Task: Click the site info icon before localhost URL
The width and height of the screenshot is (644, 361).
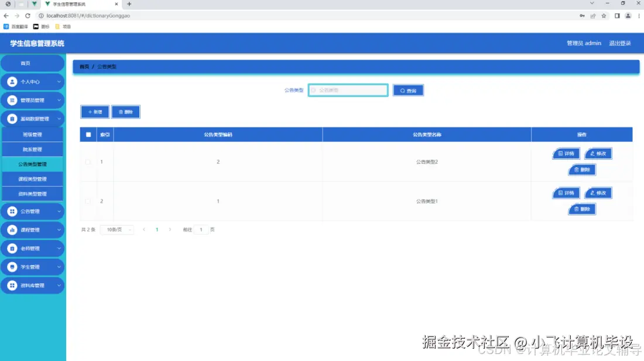Action: click(x=41, y=16)
